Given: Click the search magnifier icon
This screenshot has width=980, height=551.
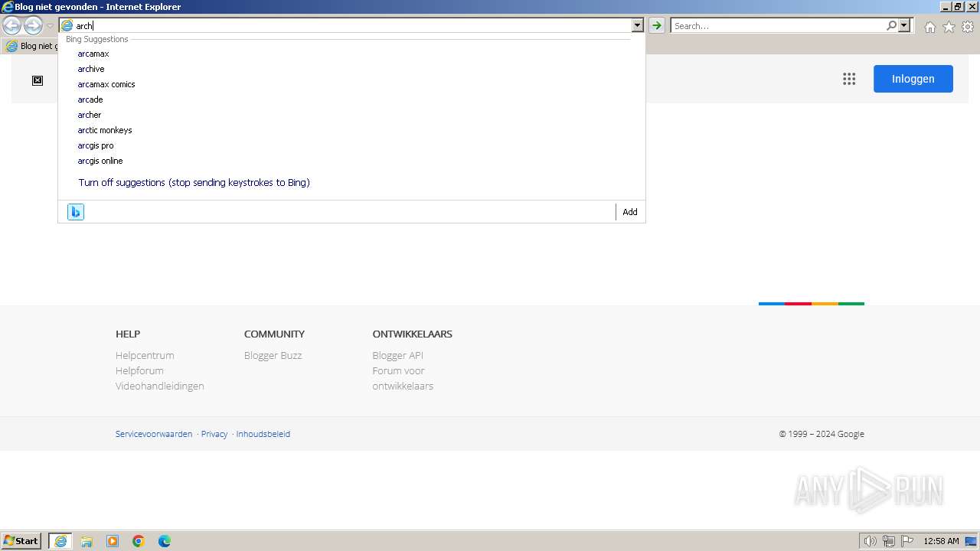Looking at the screenshot, I should [891, 25].
